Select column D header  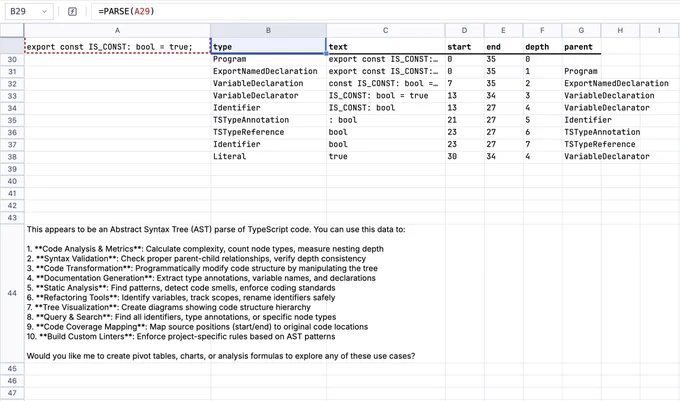pos(464,30)
